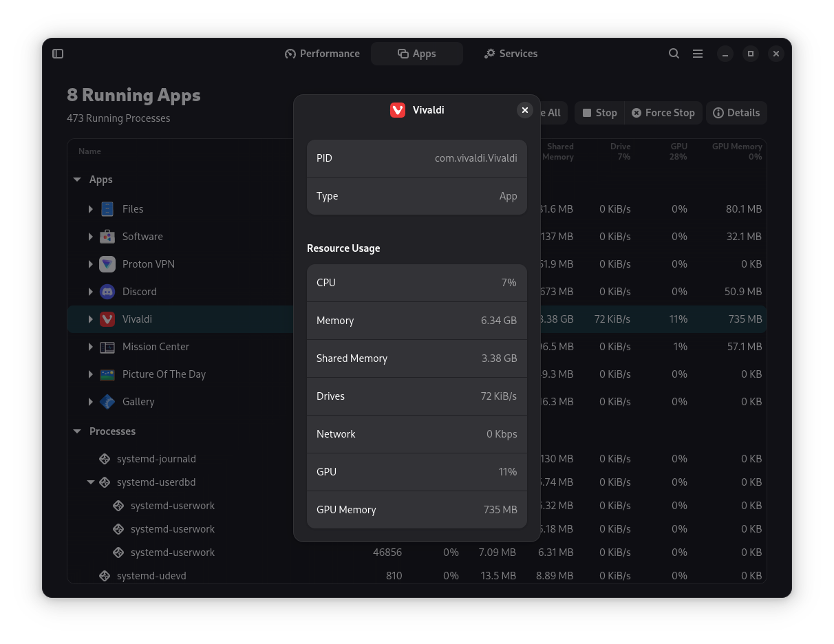
Task: Click the Software app icon
Action: (x=107, y=236)
